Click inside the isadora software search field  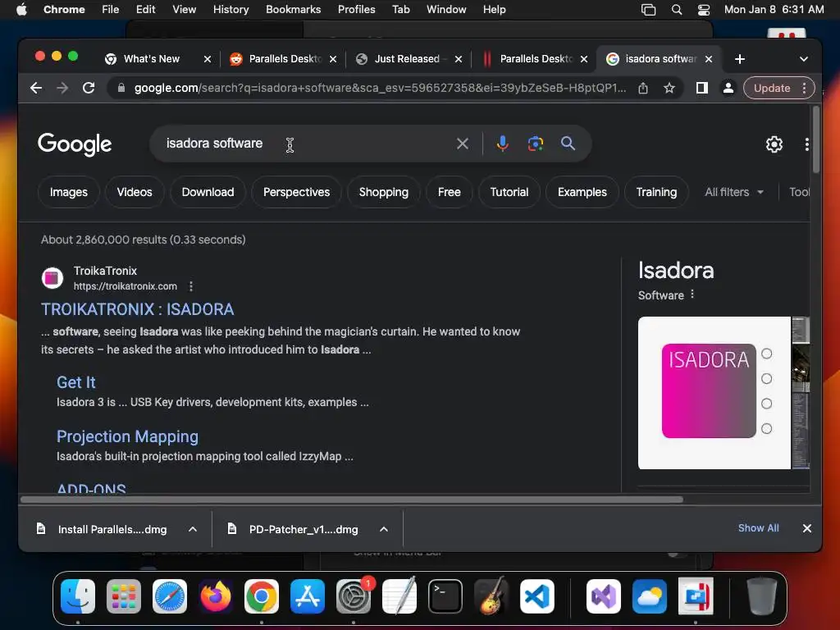pos(305,144)
